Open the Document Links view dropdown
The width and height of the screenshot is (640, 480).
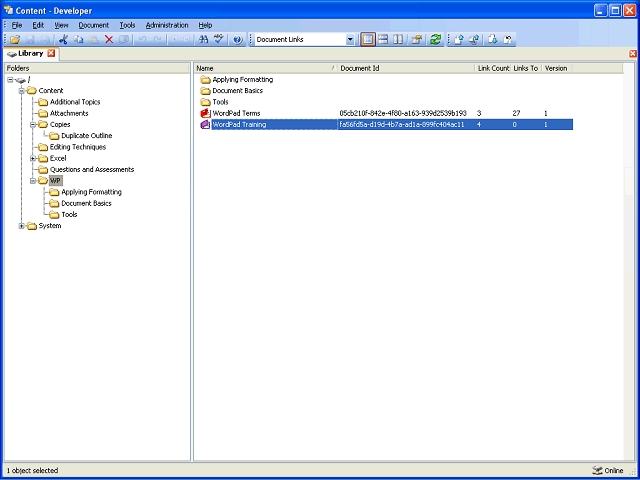[350, 40]
